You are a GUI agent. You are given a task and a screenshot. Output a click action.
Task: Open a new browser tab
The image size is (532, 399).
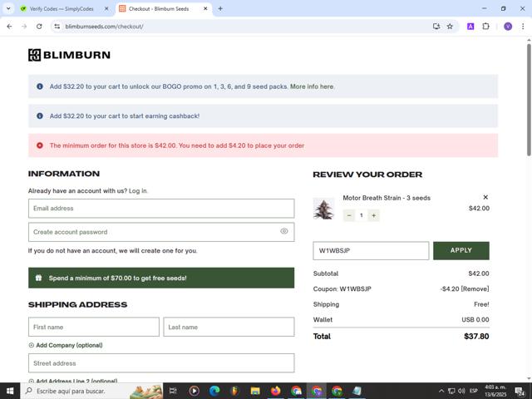[220, 9]
